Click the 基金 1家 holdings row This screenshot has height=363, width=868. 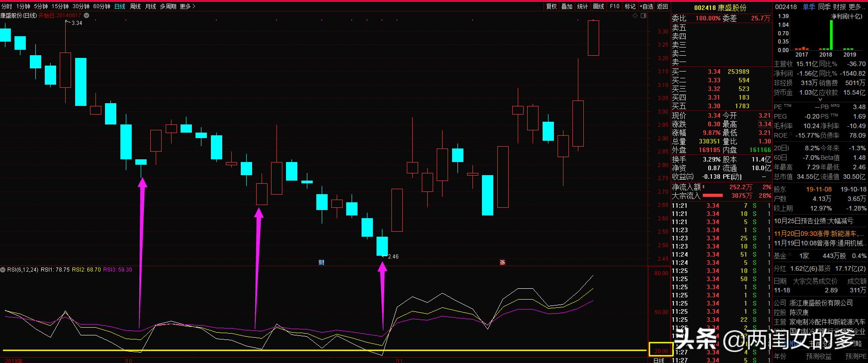pyautogui.click(x=820, y=256)
